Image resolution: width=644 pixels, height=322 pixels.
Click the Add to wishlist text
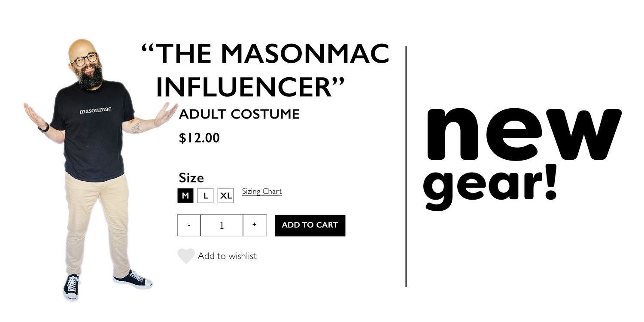(227, 256)
